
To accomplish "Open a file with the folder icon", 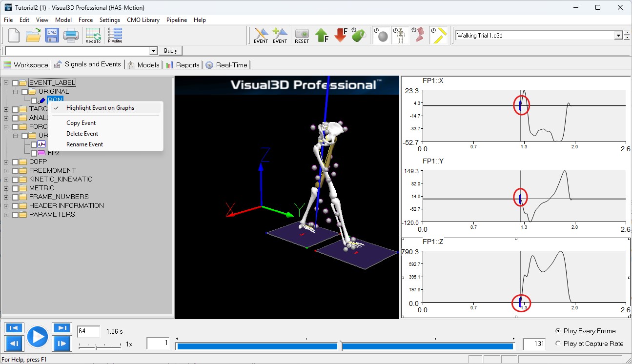I will [33, 36].
